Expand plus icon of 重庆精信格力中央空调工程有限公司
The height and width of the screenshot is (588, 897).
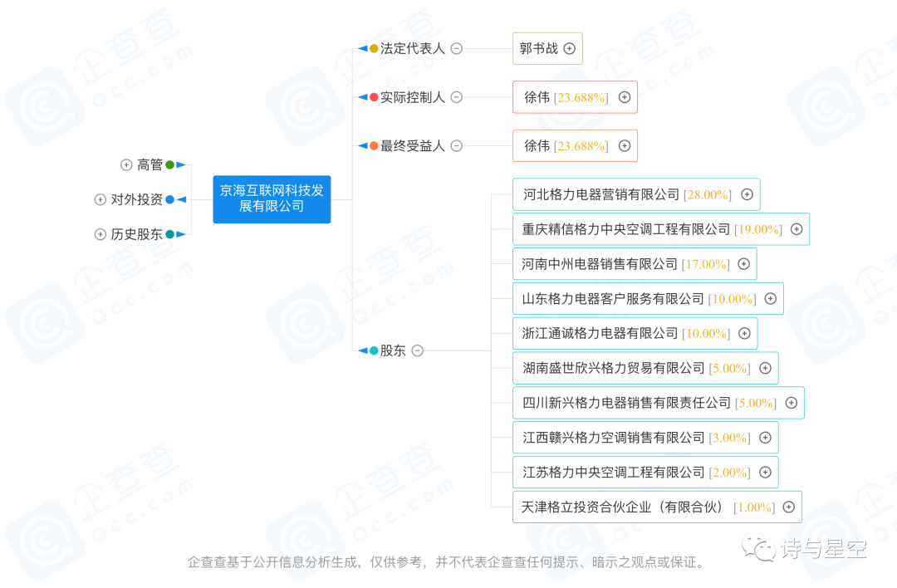point(797,229)
